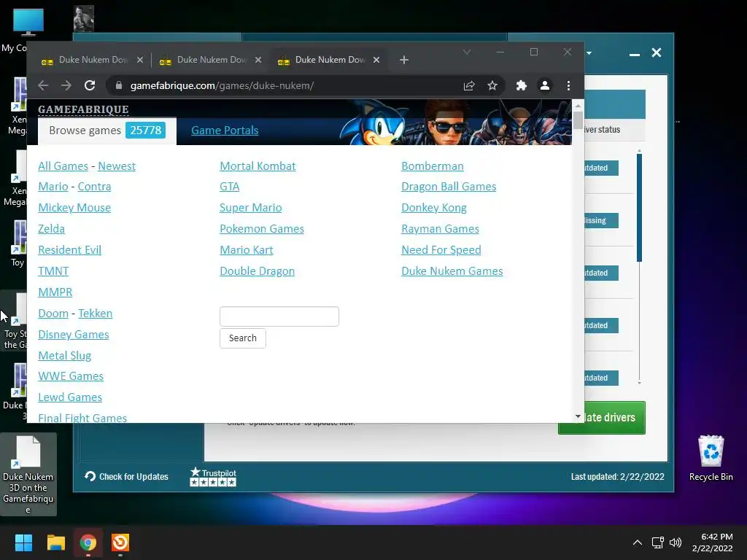Open Chrome three-dot menu
The image size is (747, 560).
(568, 85)
